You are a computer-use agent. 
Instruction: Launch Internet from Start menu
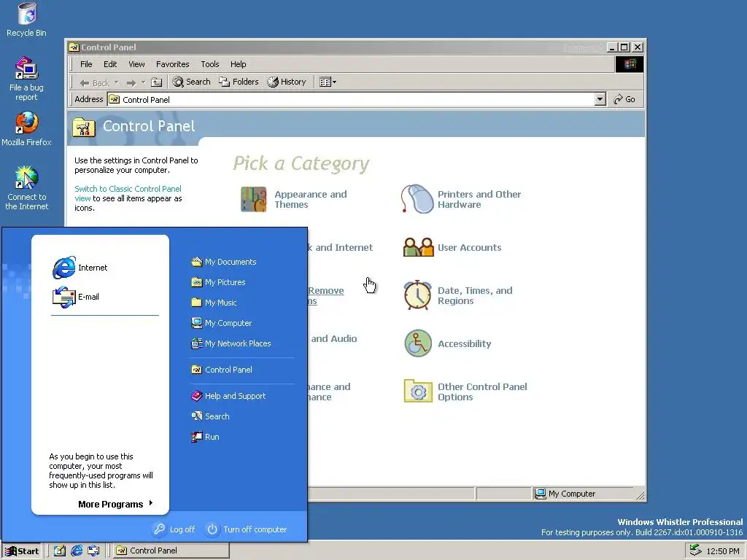tap(80, 268)
